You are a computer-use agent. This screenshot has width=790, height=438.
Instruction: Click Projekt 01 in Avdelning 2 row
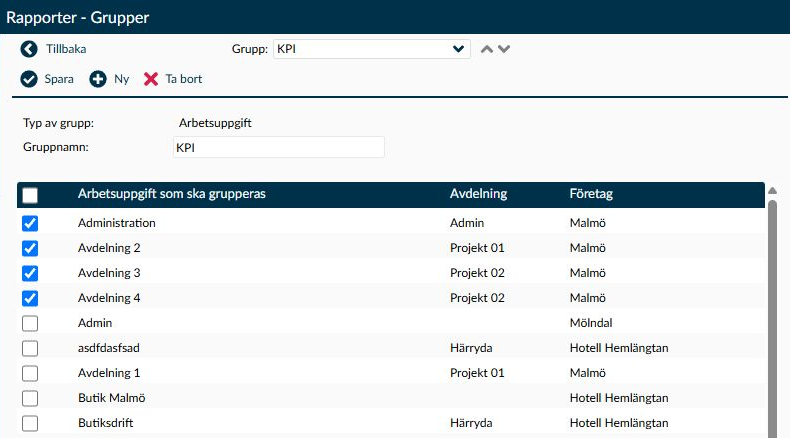477,248
